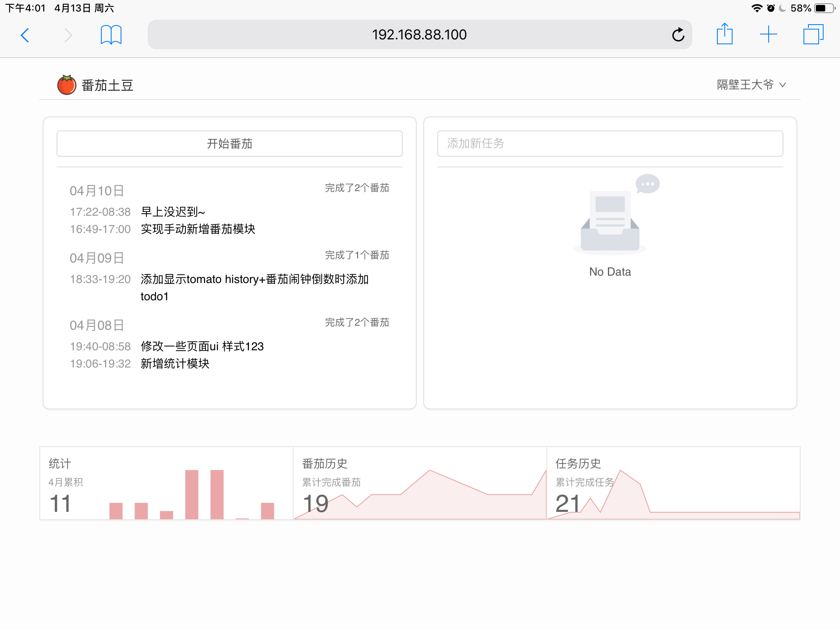This screenshot has height=630, width=840.
Task: Click 完成了1个番茄 beside 04月09日
Action: (357, 255)
